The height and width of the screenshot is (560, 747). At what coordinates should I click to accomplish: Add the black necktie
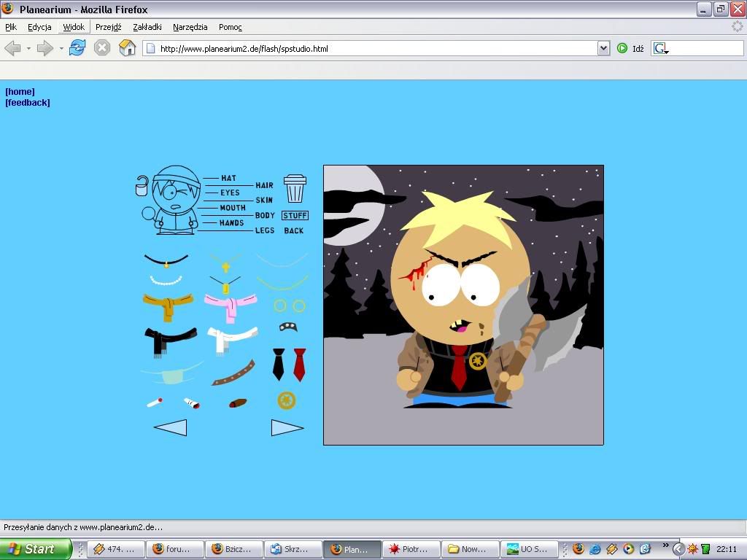(279, 364)
